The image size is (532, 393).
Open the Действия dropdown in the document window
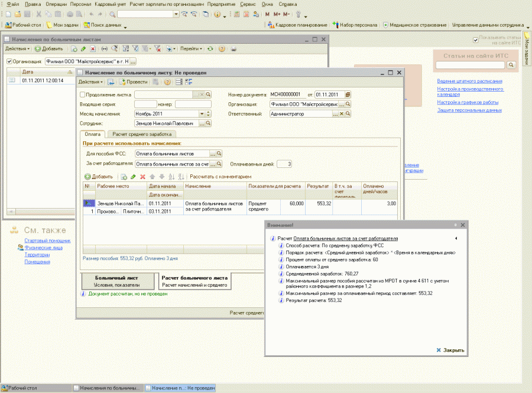click(90, 82)
